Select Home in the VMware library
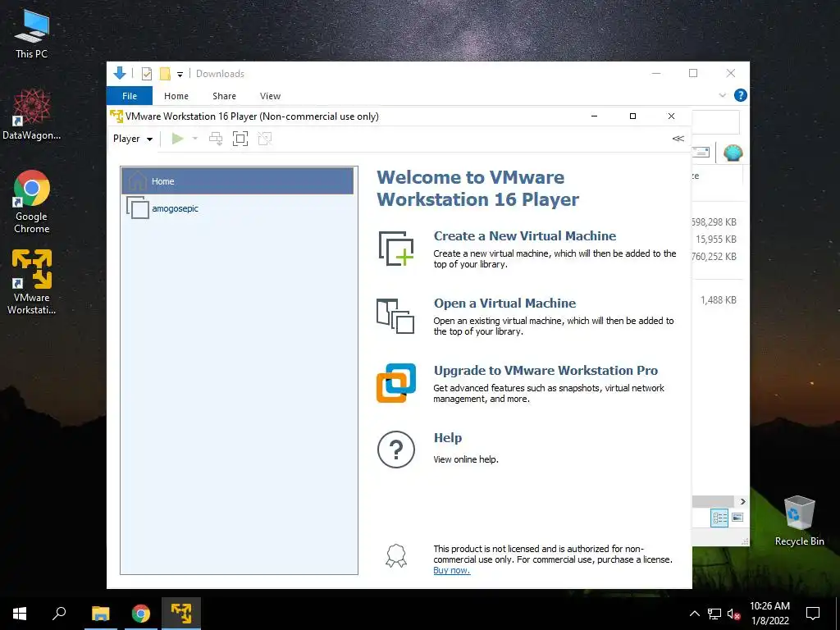 (x=237, y=181)
